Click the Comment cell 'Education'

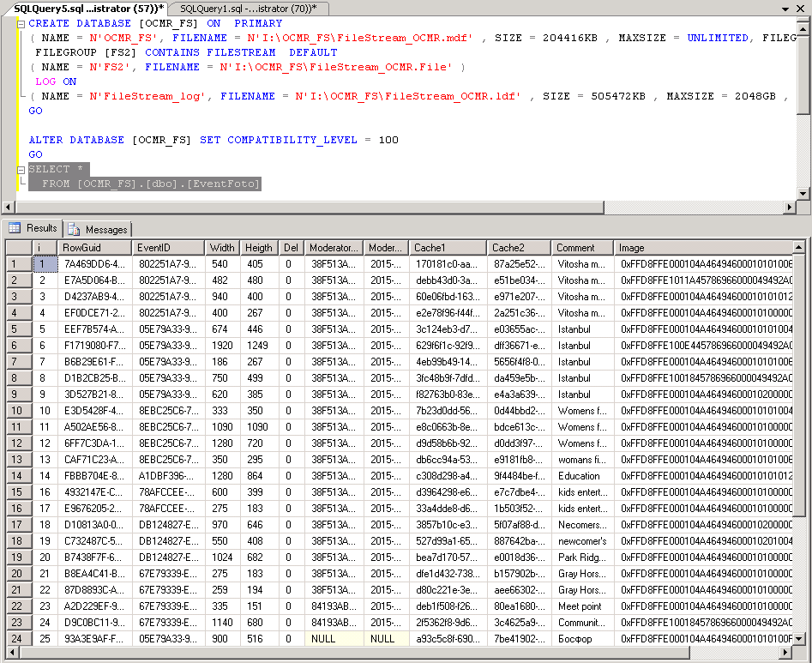(582, 475)
